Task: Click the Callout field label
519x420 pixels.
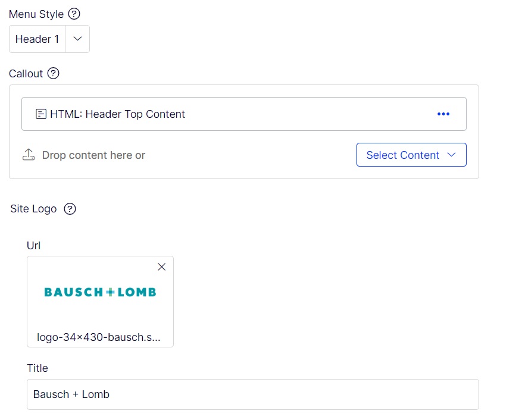Action: tap(26, 74)
